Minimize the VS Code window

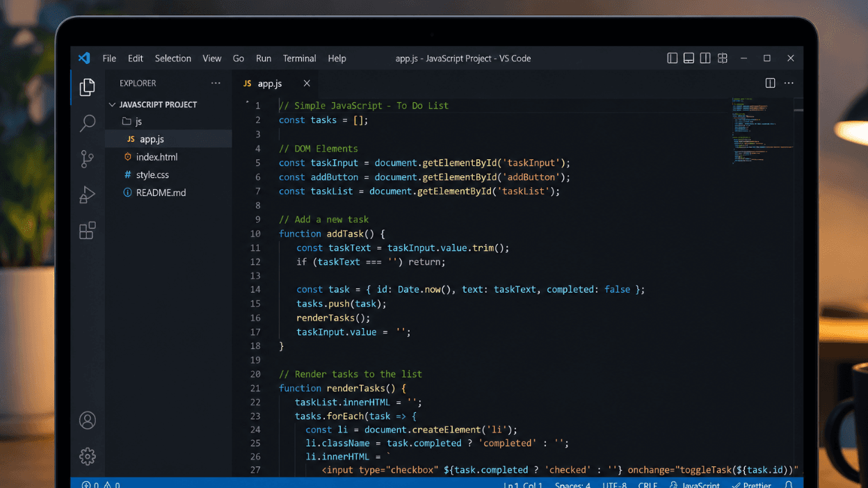[x=744, y=58]
